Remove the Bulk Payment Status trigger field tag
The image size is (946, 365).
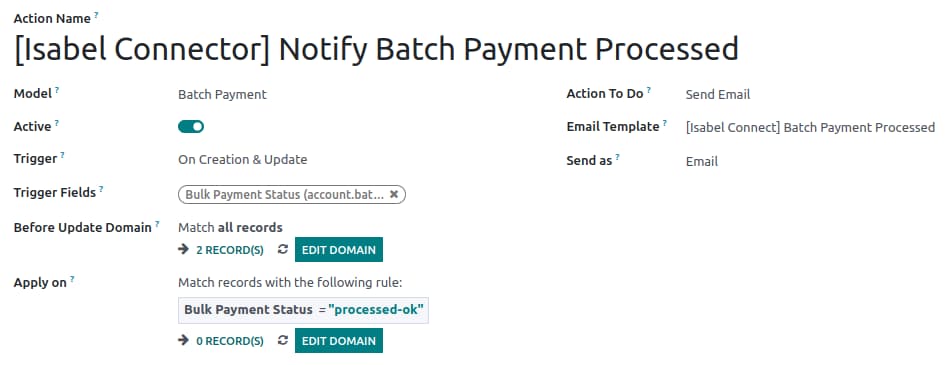(x=393, y=194)
